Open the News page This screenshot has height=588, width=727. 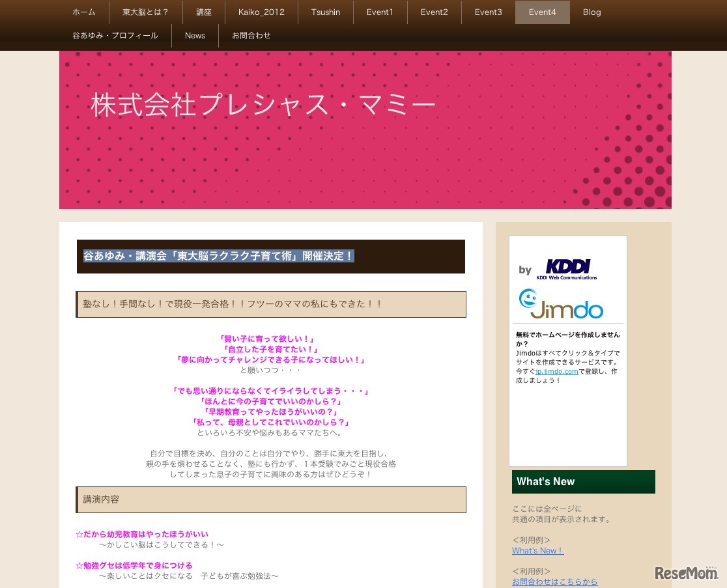pos(195,35)
